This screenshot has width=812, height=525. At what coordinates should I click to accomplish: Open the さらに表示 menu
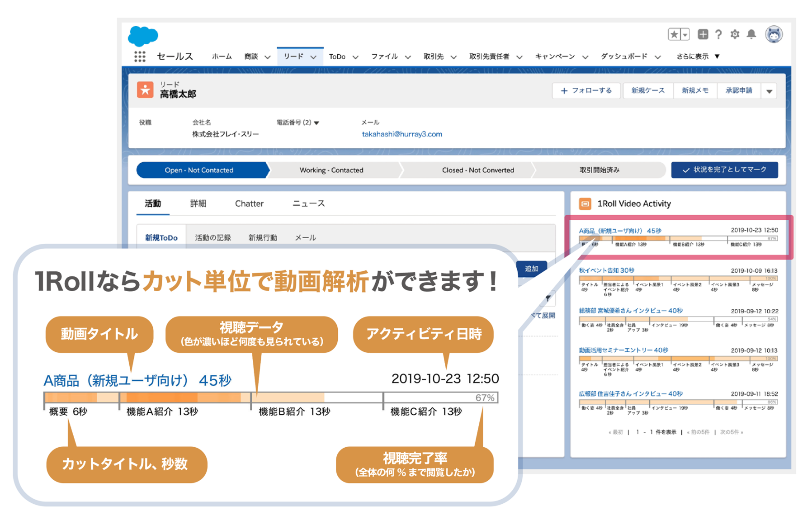(x=698, y=57)
